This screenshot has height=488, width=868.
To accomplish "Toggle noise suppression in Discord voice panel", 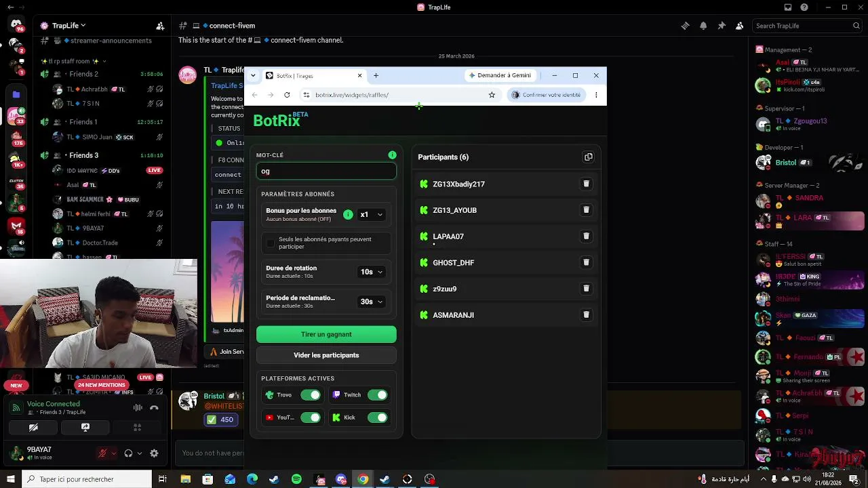I will [138, 407].
